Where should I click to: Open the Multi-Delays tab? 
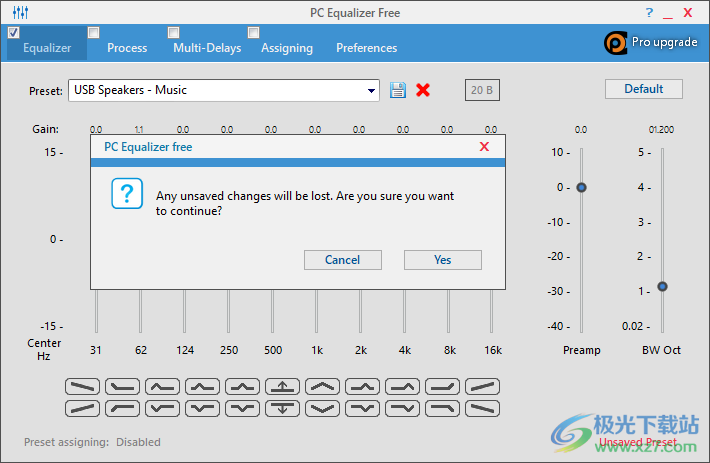pos(207,48)
